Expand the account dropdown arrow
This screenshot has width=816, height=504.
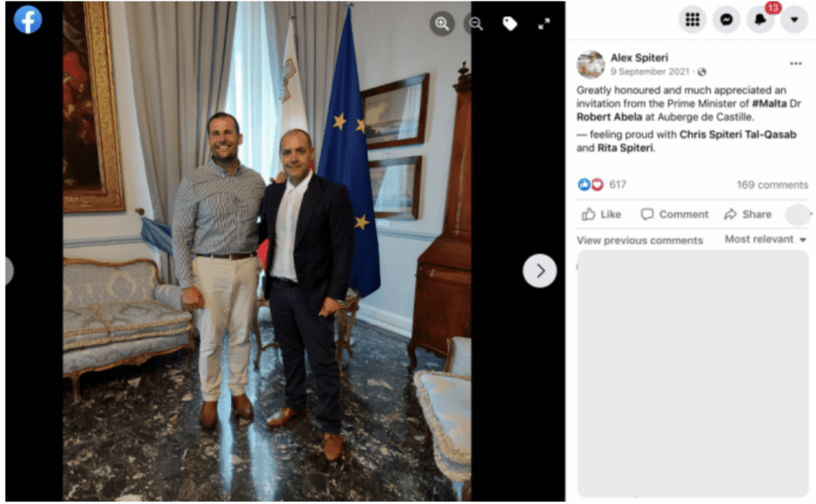coord(794,20)
